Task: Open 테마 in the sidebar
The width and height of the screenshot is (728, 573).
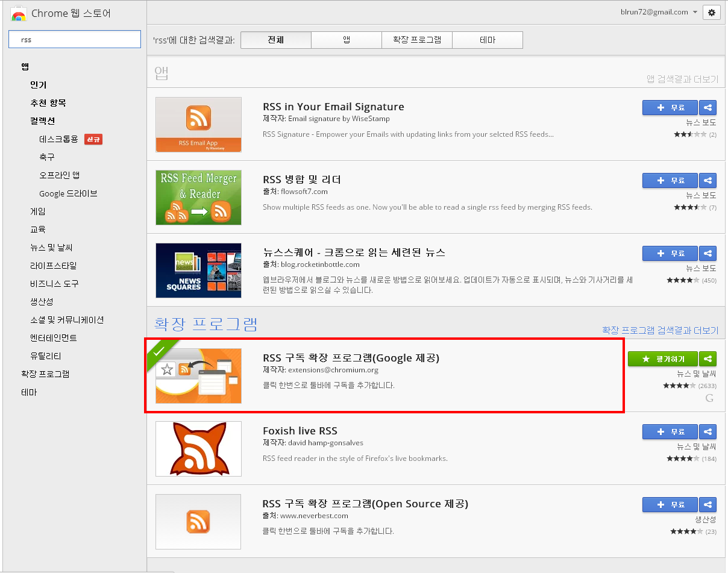Action: pos(29,392)
